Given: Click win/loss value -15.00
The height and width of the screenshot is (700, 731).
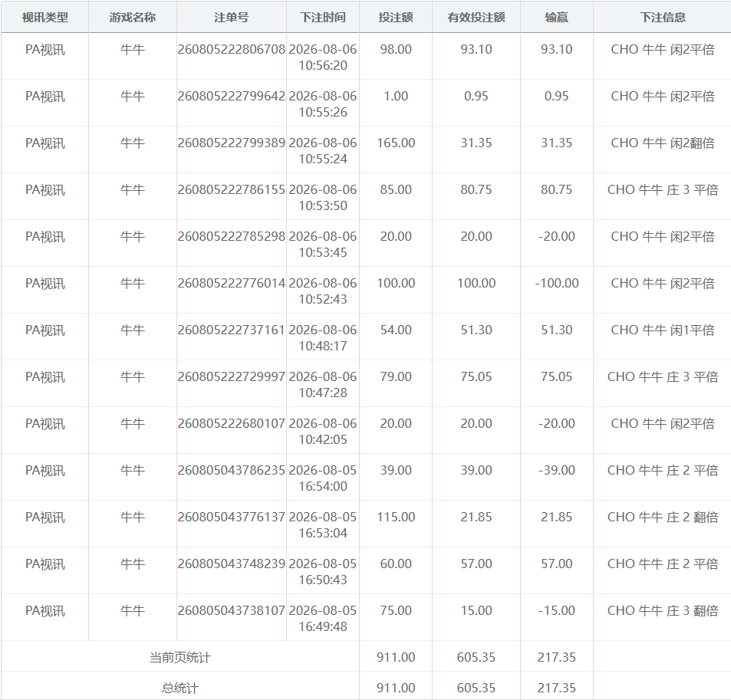Looking at the screenshot, I should [x=556, y=610].
